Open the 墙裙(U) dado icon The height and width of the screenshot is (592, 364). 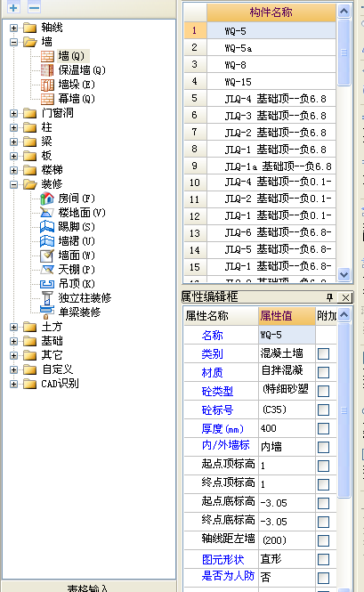point(47,241)
